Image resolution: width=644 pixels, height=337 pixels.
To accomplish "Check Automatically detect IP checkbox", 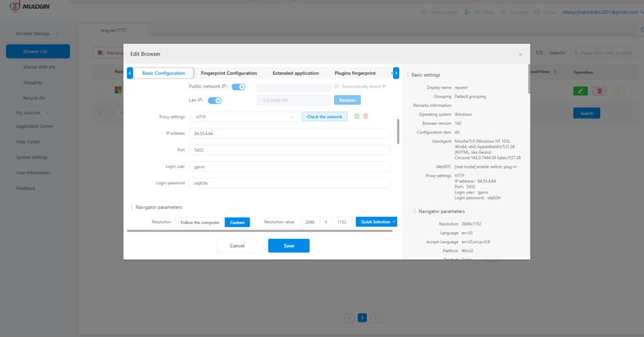I will click(x=337, y=86).
